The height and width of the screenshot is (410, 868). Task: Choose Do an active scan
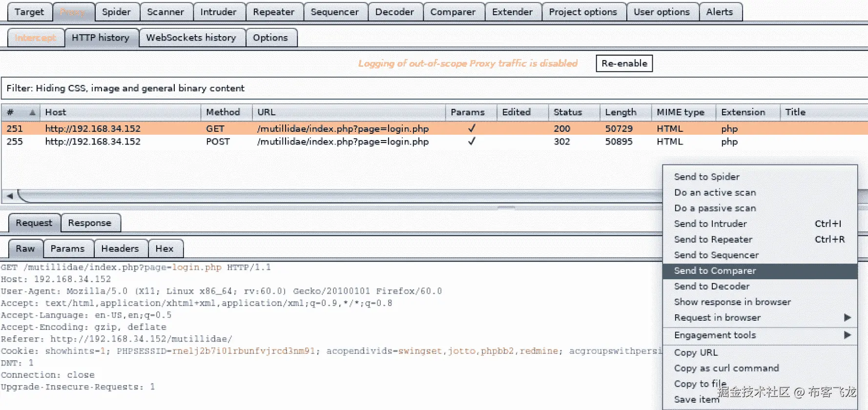760,192
